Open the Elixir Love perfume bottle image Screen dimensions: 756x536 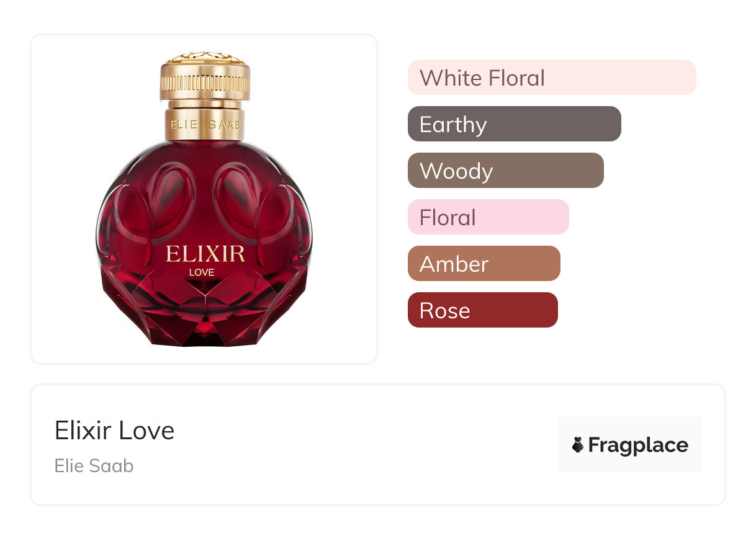204,199
